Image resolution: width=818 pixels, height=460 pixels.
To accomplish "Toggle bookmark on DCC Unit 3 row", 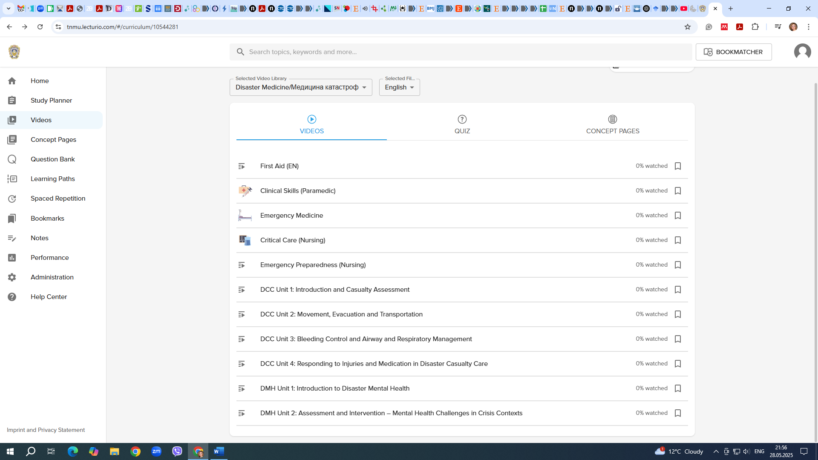I will 678,339.
